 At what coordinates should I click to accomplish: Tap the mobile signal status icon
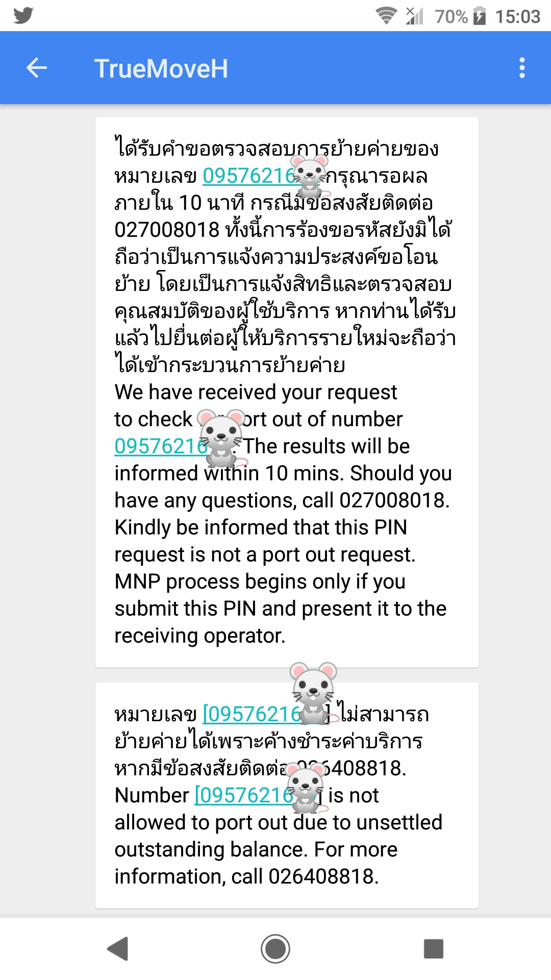click(414, 16)
